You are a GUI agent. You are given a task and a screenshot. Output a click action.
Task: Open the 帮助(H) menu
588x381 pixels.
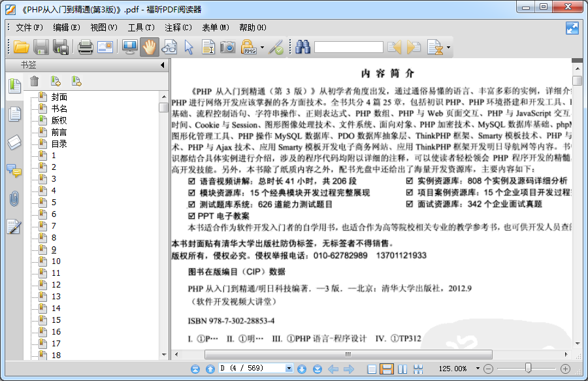(253, 27)
